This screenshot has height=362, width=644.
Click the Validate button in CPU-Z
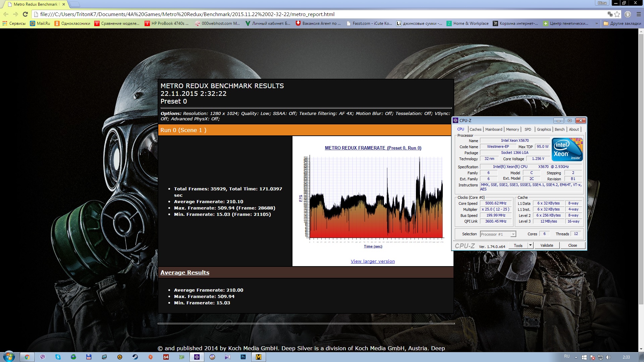[x=546, y=245]
